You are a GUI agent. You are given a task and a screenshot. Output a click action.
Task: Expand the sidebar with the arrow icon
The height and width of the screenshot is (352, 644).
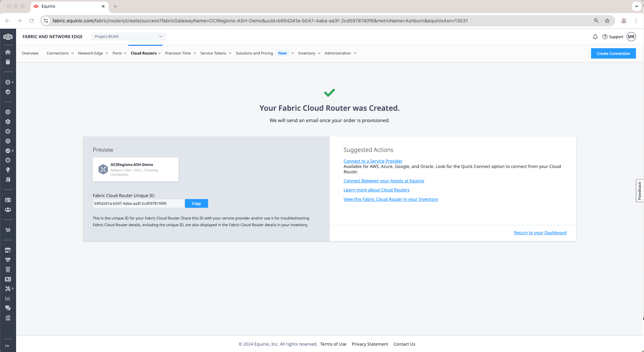coord(7,346)
